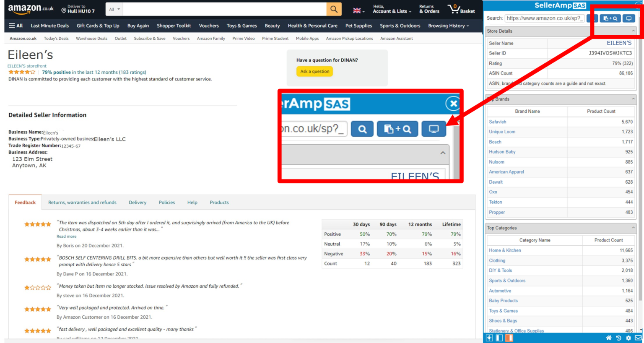Image resolution: width=644 pixels, height=343 pixels.
Task: Open Sports & Outdoors nav item
Action: (x=400, y=26)
